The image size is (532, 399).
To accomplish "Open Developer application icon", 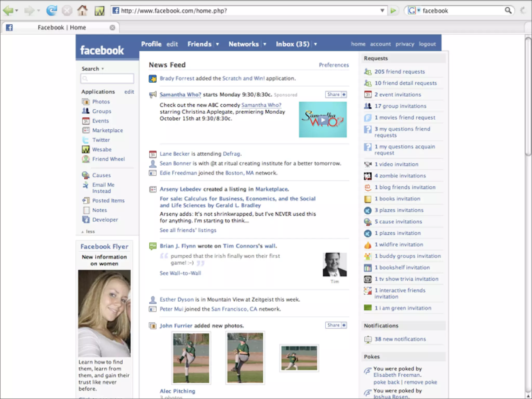I will coord(86,220).
